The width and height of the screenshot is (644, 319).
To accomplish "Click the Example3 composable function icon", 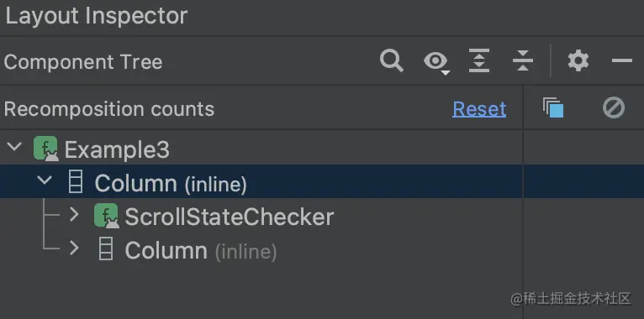I will 45,149.
